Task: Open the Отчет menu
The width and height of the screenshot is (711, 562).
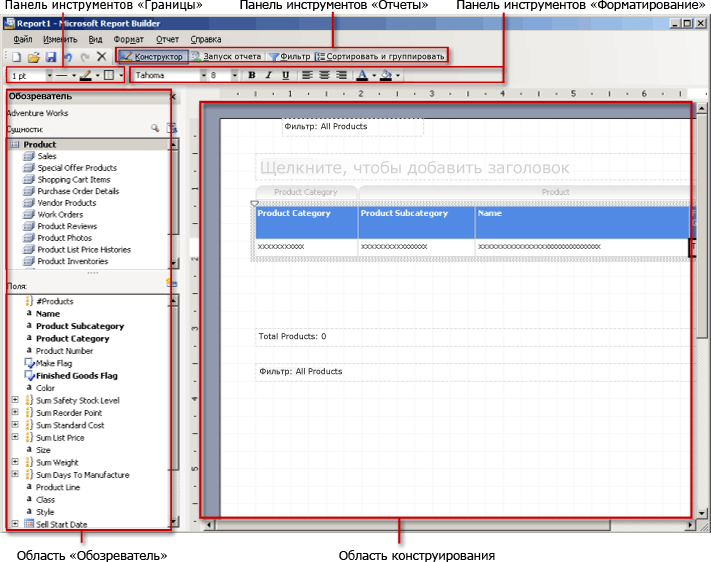Action: pos(167,39)
